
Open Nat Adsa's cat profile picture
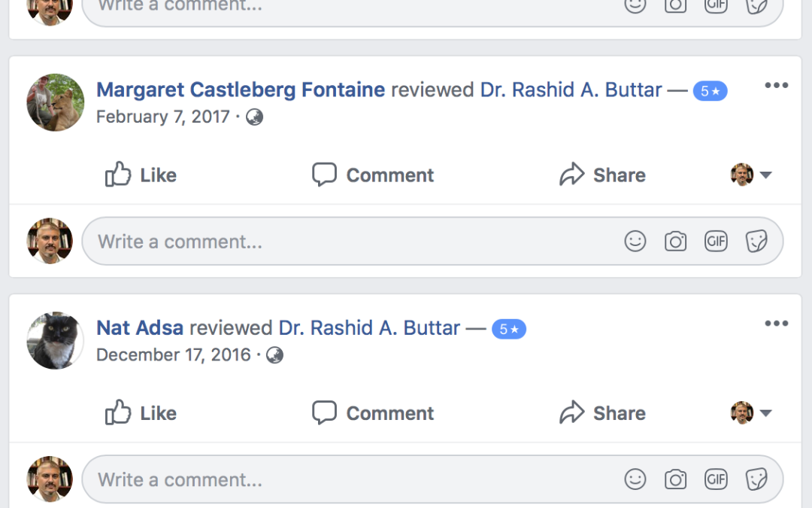coord(55,340)
